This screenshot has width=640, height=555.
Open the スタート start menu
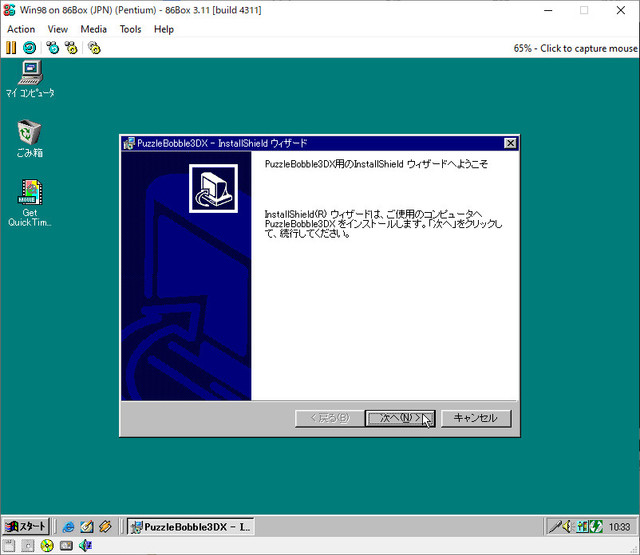(26, 527)
